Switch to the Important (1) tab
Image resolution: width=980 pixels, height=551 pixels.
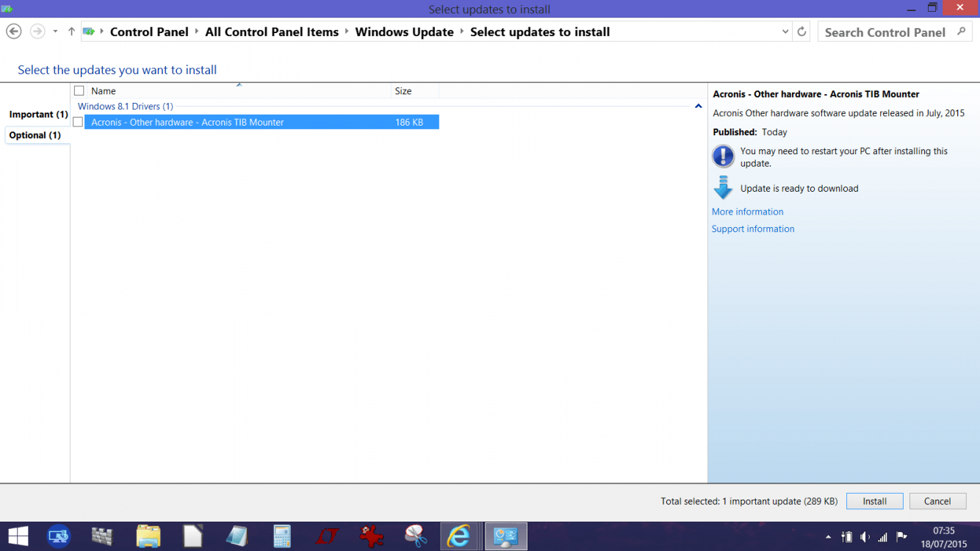[x=38, y=115]
